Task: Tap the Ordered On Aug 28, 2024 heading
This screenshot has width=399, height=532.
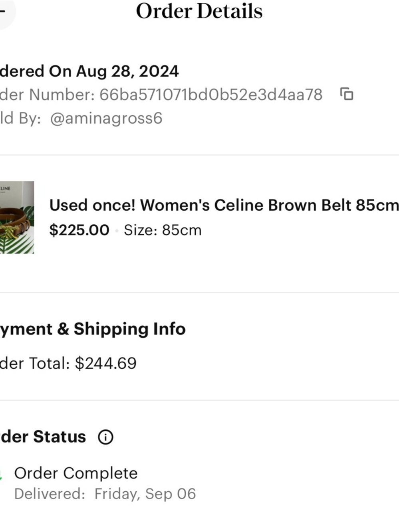Action: pyautogui.click(x=89, y=71)
